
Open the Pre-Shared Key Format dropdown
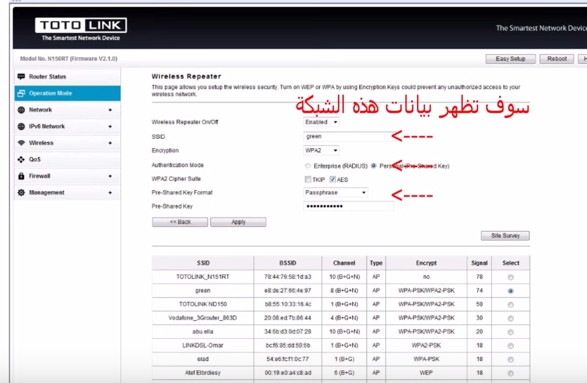click(335, 192)
